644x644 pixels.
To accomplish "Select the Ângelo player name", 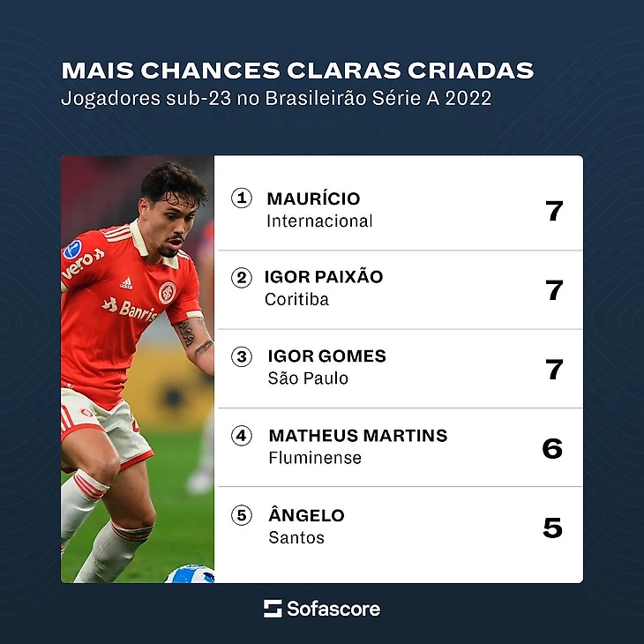I will [306, 513].
